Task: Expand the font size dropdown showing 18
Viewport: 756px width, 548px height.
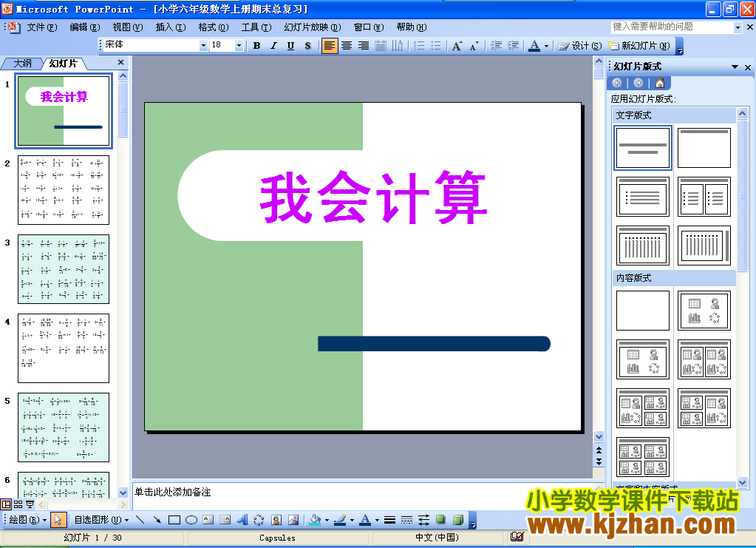Action: (239, 46)
